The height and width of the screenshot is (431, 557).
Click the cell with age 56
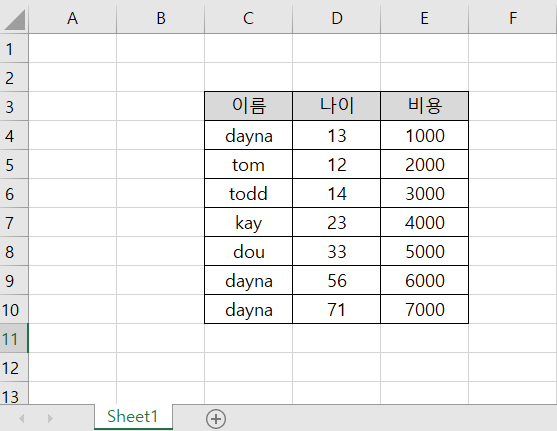336,280
